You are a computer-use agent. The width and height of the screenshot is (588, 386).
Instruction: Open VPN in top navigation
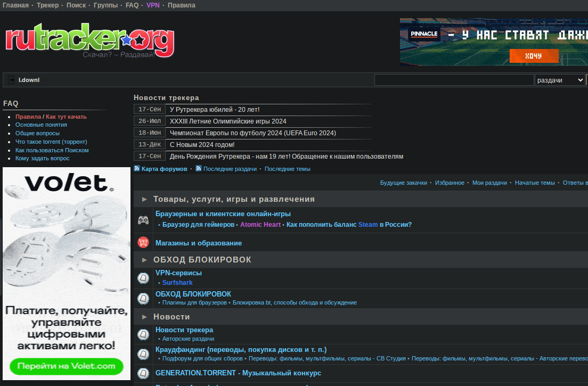coord(153,5)
